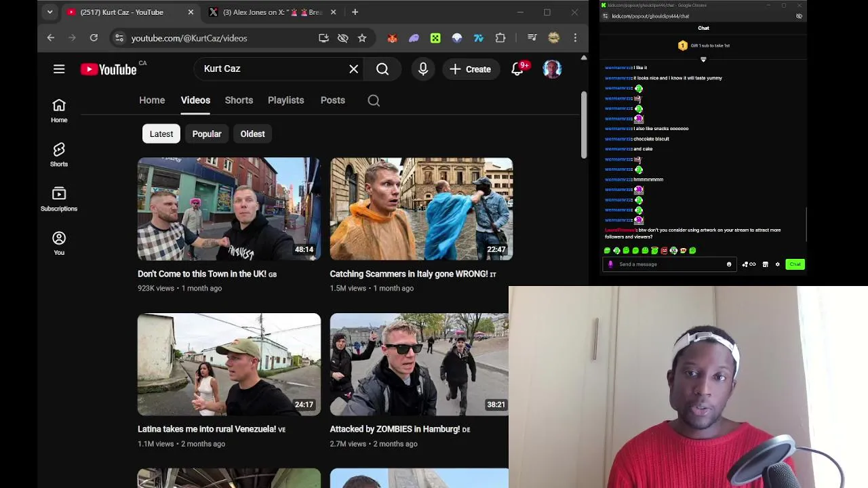868x488 pixels.
Task: Open the channel Home tab
Action: pos(152,100)
